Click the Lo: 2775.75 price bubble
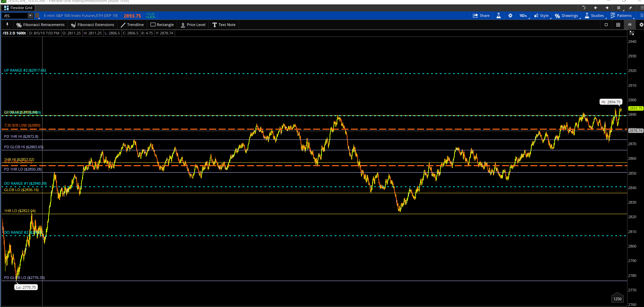 pyautogui.click(x=26, y=287)
